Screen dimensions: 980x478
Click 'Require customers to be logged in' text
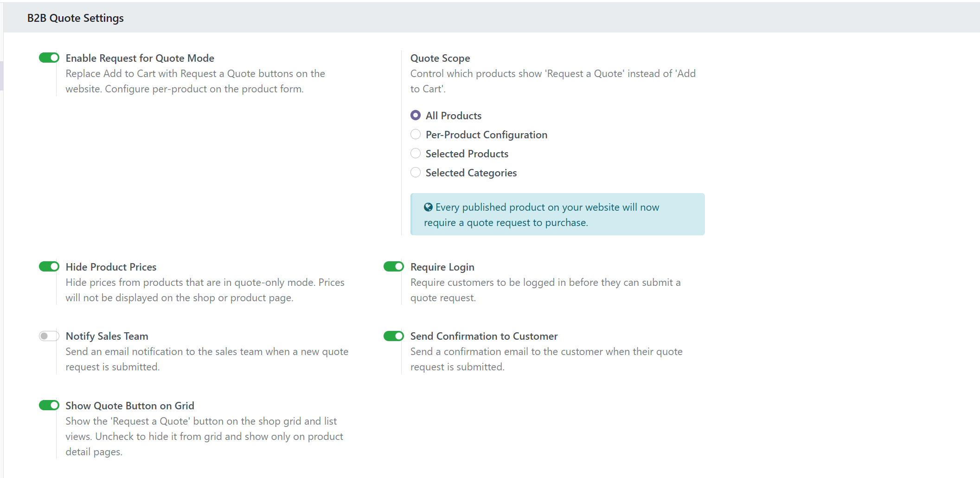[x=545, y=290]
